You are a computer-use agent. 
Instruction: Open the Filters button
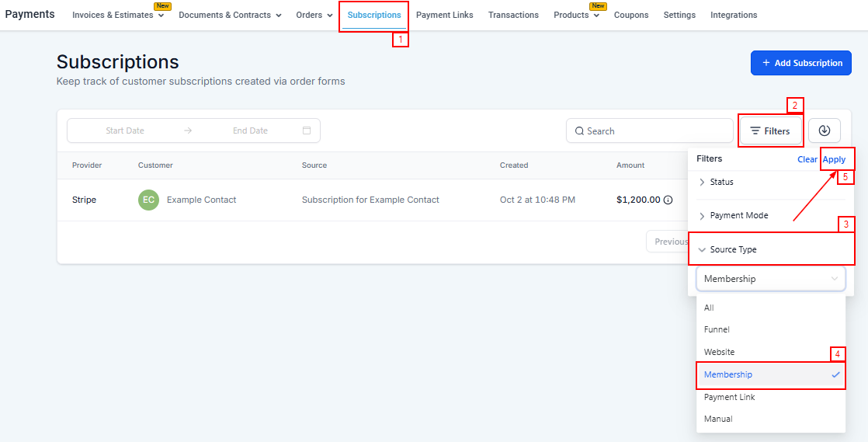click(x=770, y=131)
